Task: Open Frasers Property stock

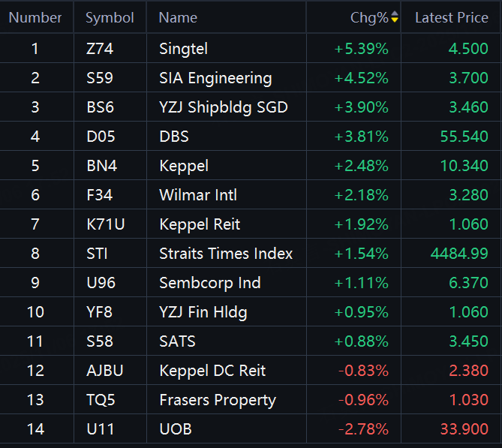Action: click(218, 400)
